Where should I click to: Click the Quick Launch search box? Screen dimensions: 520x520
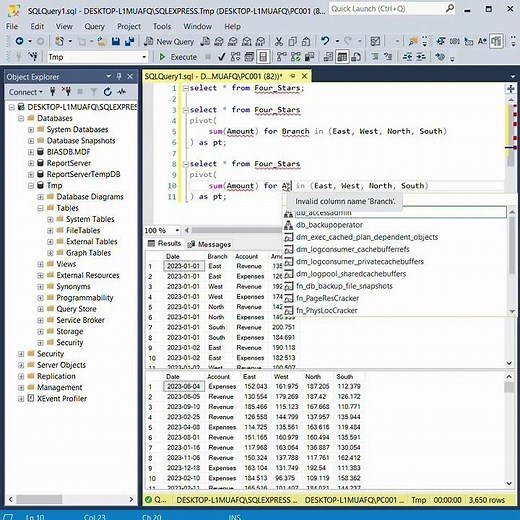[x=392, y=9]
